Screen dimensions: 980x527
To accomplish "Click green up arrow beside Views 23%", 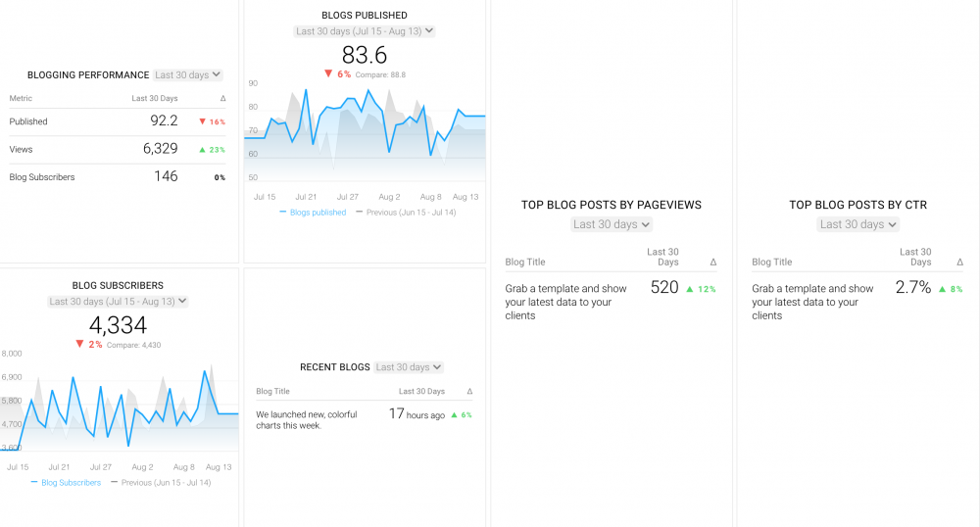I will [x=202, y=150].
